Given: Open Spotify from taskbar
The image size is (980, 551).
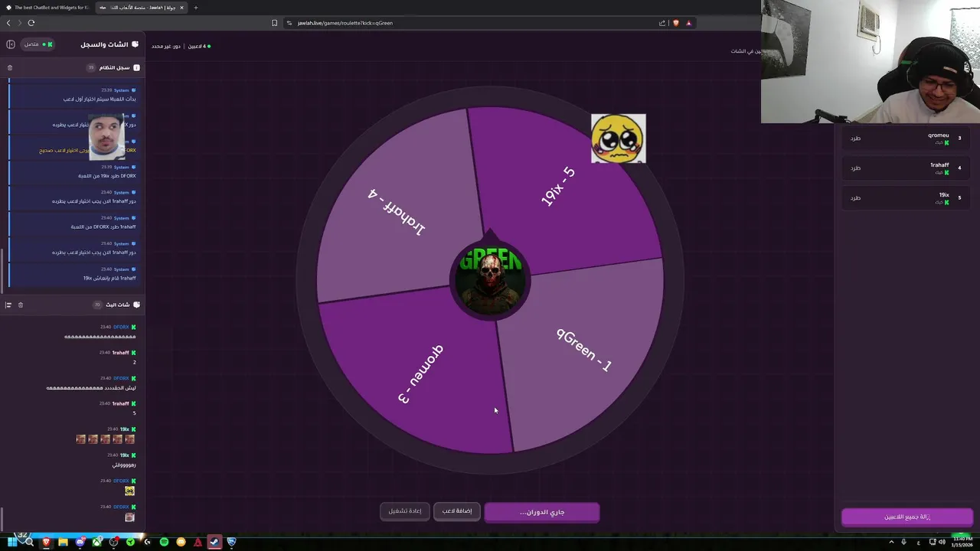Looking at the screenshot, I should 164,542.
